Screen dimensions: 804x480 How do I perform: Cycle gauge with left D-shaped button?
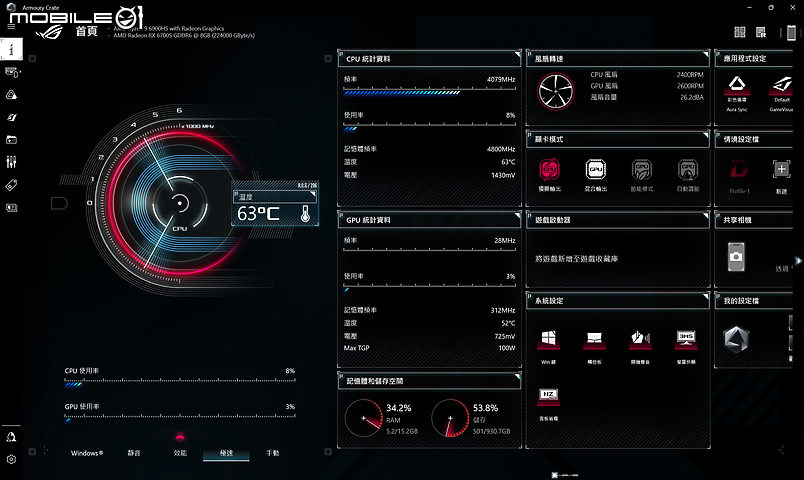[x=59, y=204]
